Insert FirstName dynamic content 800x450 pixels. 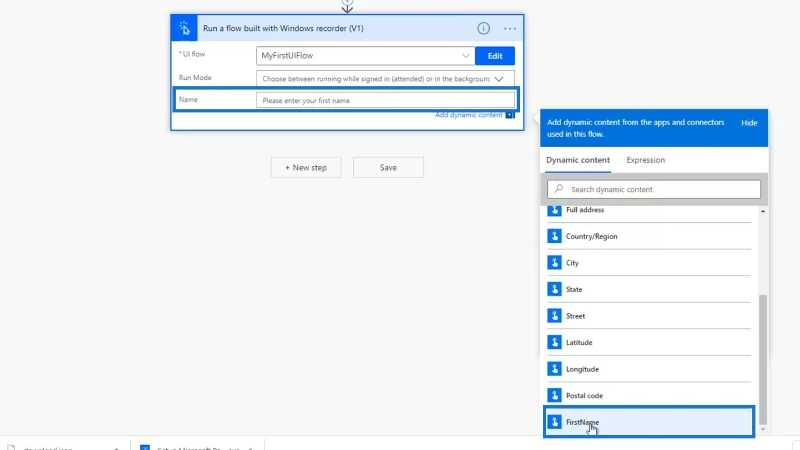649,422
